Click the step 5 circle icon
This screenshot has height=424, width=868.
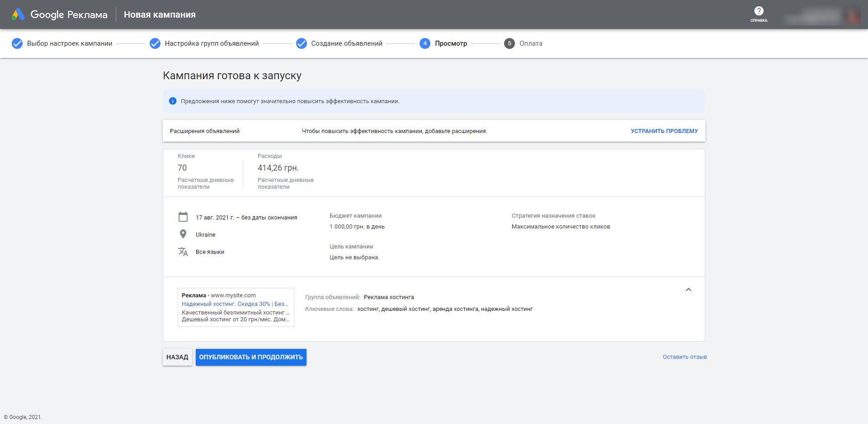509,43
